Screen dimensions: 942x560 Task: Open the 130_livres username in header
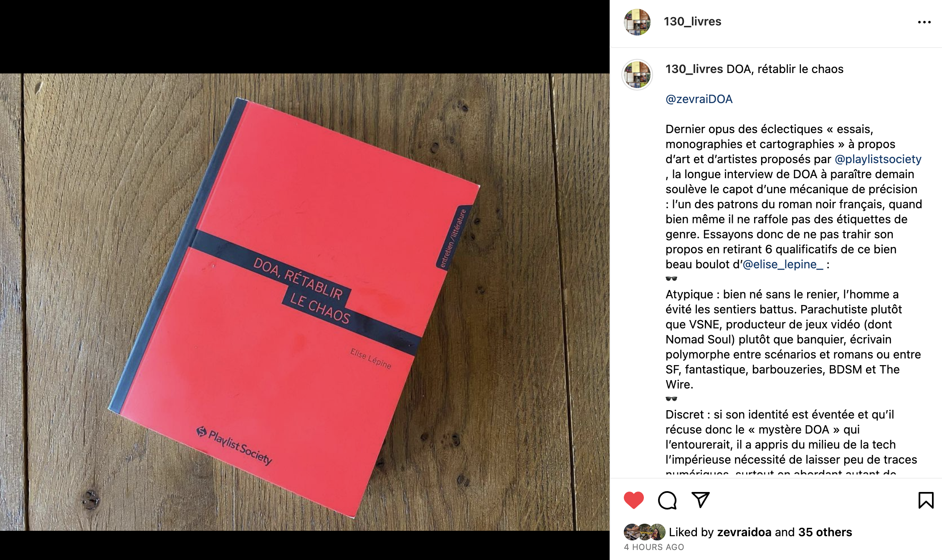[x=692, y=21]
